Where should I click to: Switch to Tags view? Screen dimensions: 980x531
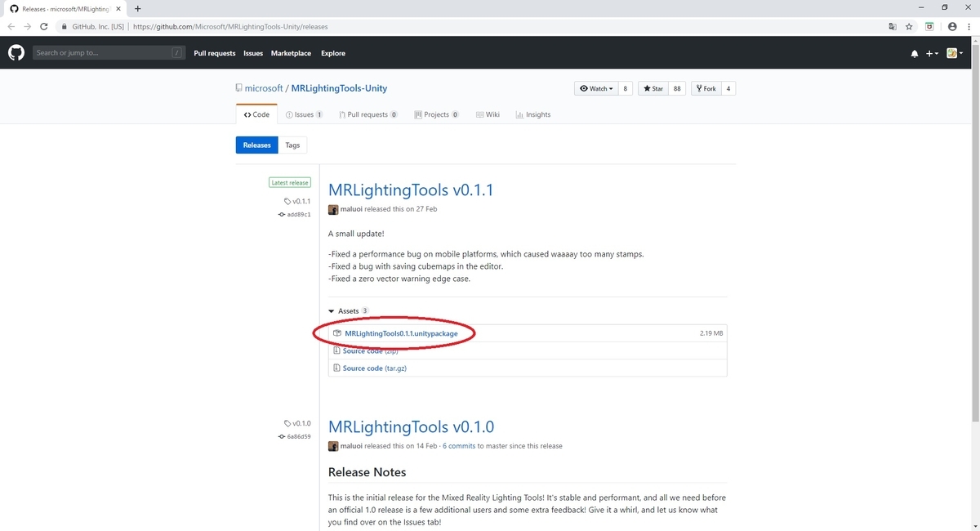(292, 145)
